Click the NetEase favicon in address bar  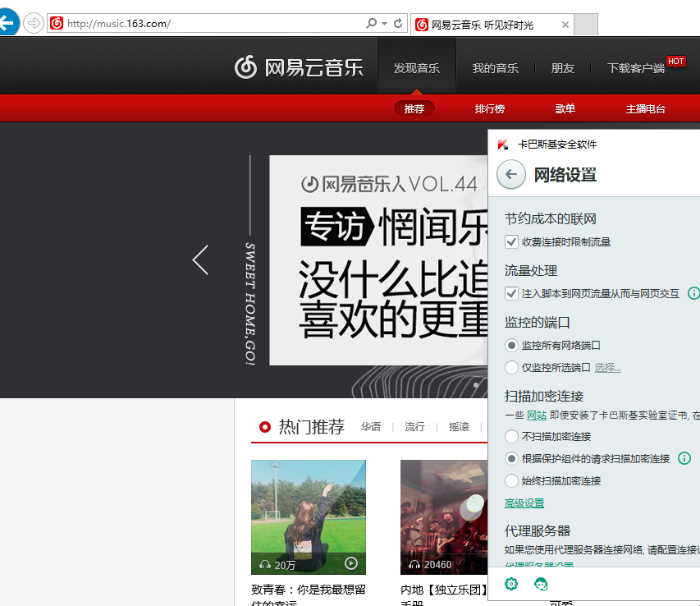click(x=57, y=23)
